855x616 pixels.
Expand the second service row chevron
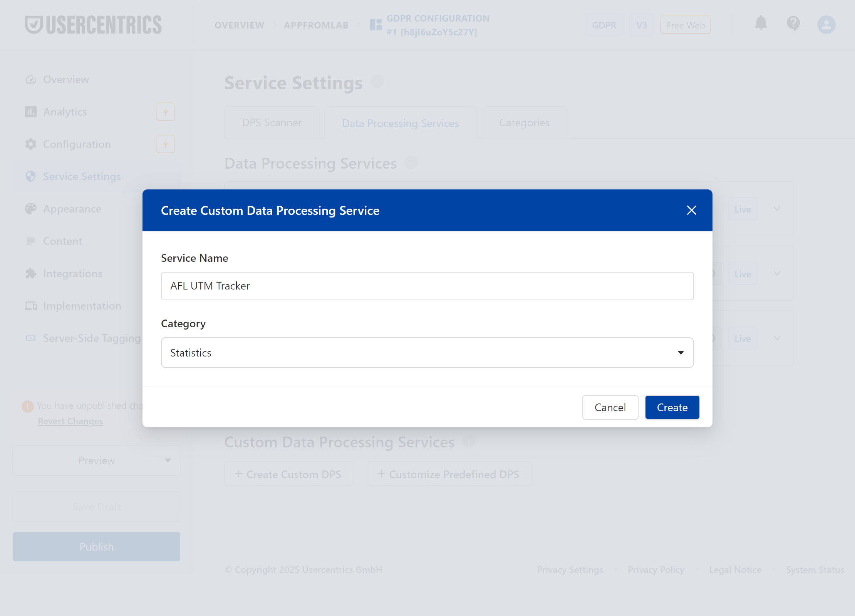[777, 273]
